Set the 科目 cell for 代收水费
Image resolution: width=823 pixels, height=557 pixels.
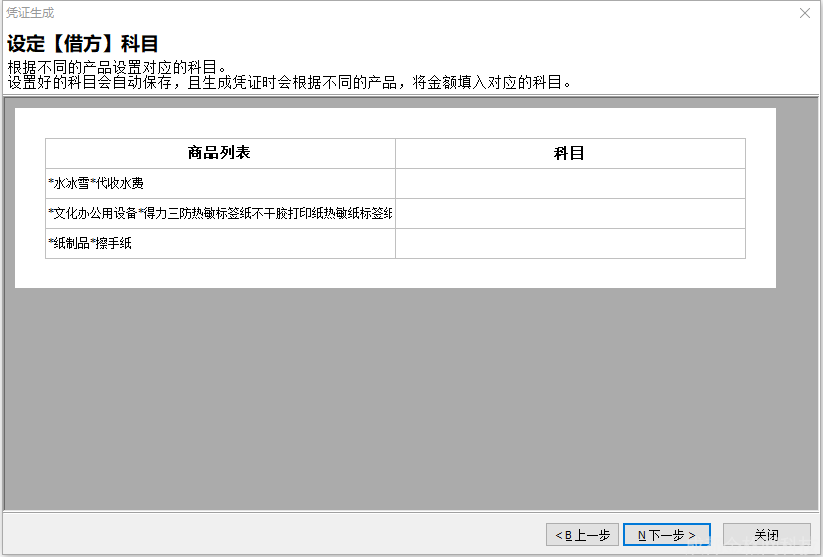pyautogui.click(x=570, y=184)
